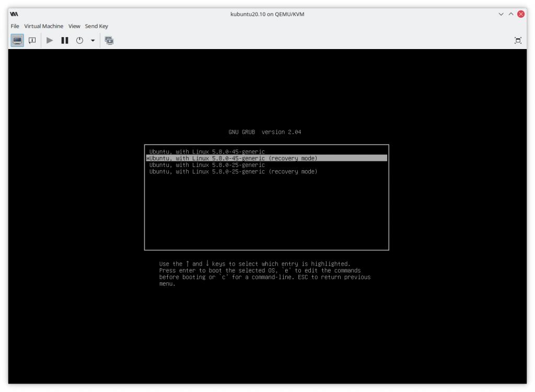Click the GNU GRUB version 2.04 heading
The width and height of the screenshot is (535, 392).
265,132
